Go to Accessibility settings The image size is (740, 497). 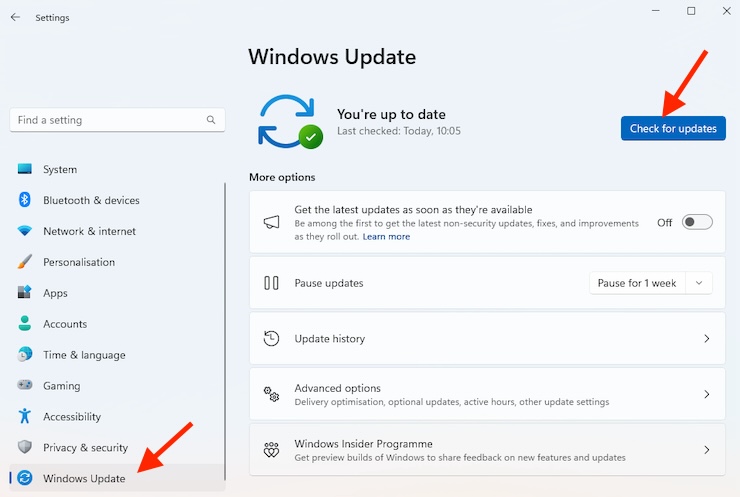click(x=117, y=416)
